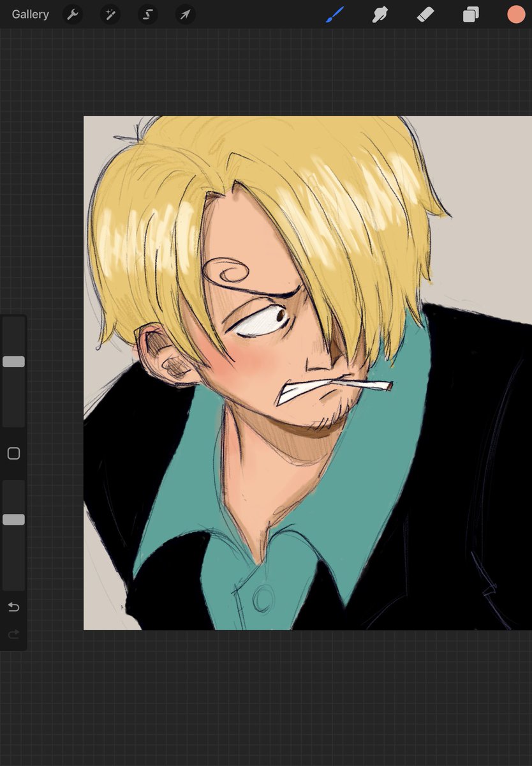Select the Smudge tool

(x=381, y=14)
